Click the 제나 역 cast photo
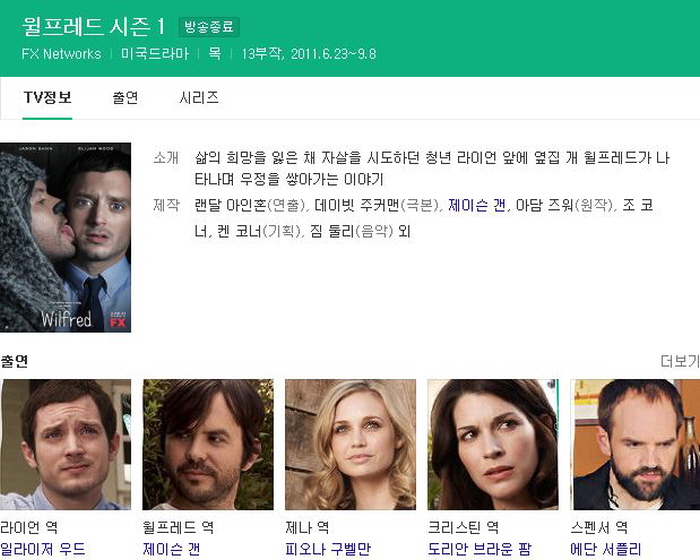The width and height of the screenshot is (700, 560). (350, 444)
